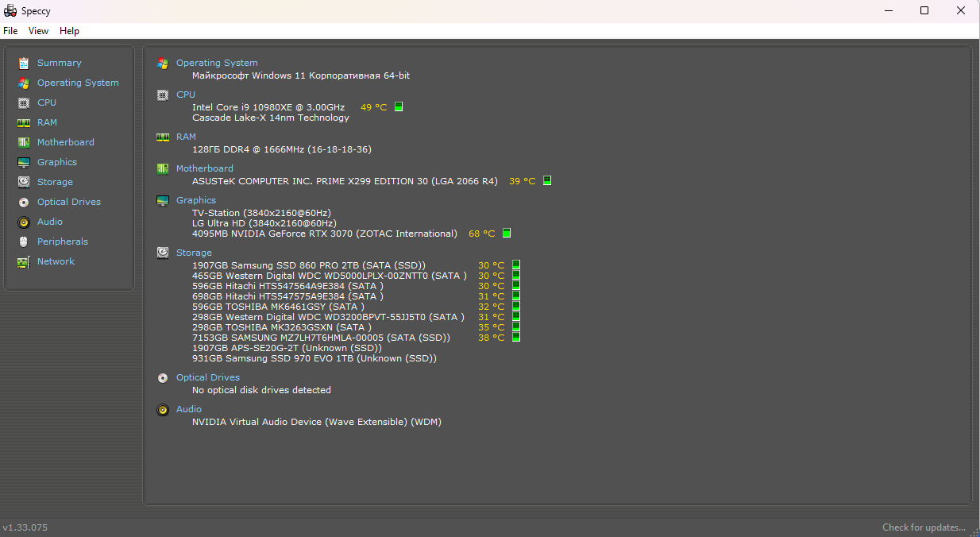Screen dimensions: 980x537
Task: Click the TOSHIBA MK6461GSY storage row
Action: point(279,307)
